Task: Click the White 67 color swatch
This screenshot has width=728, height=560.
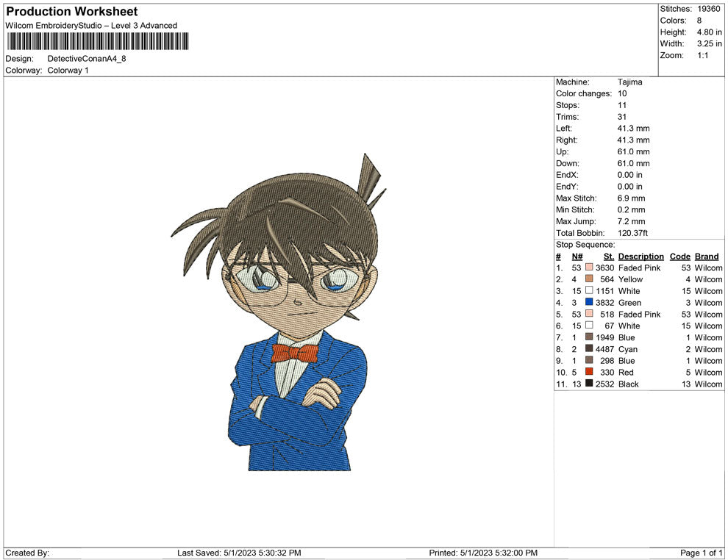Action: [589, 326]
